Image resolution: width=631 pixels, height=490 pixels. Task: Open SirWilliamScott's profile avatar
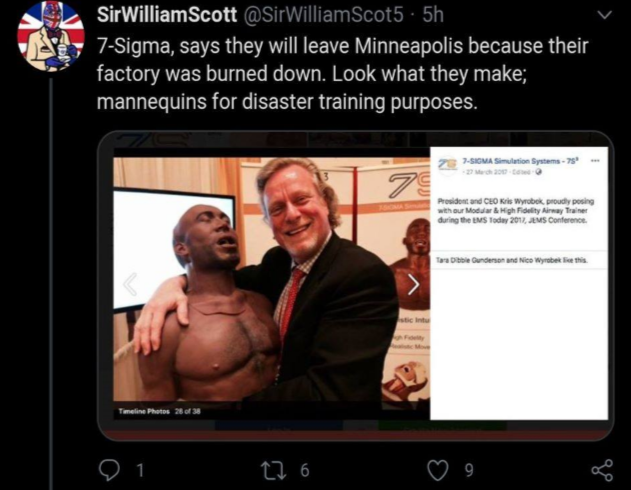coord(51,35)
